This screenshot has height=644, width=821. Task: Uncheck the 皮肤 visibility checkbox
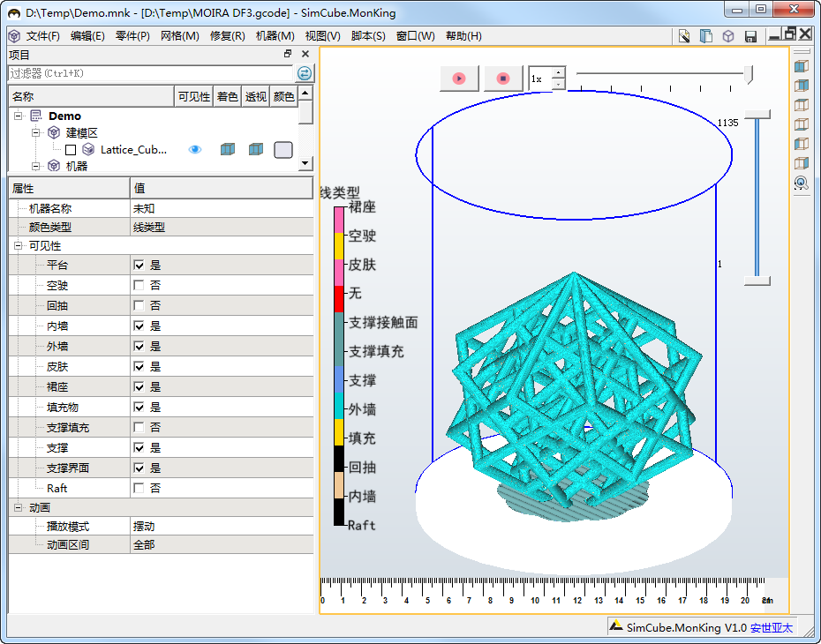coord(139,367)
